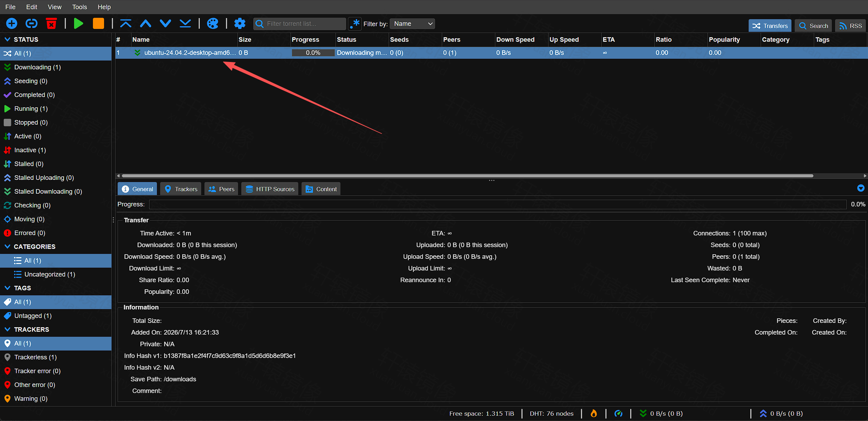This screenshot has height=421, width=868.
Task: Open the UI theme palette icon
Action: 212,24
